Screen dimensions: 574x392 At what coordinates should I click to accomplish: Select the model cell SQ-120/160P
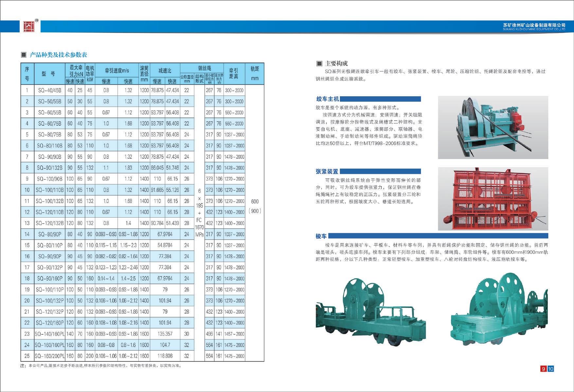coord(49,323)
